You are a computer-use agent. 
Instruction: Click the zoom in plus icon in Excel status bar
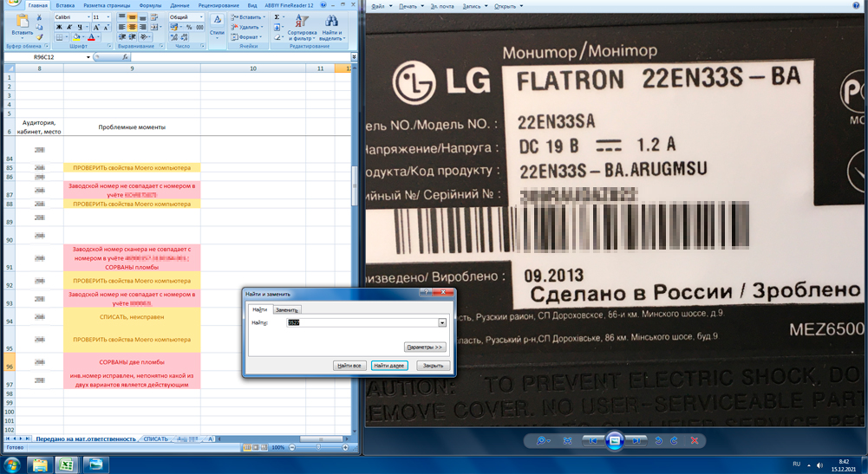(x=345, y=447)
